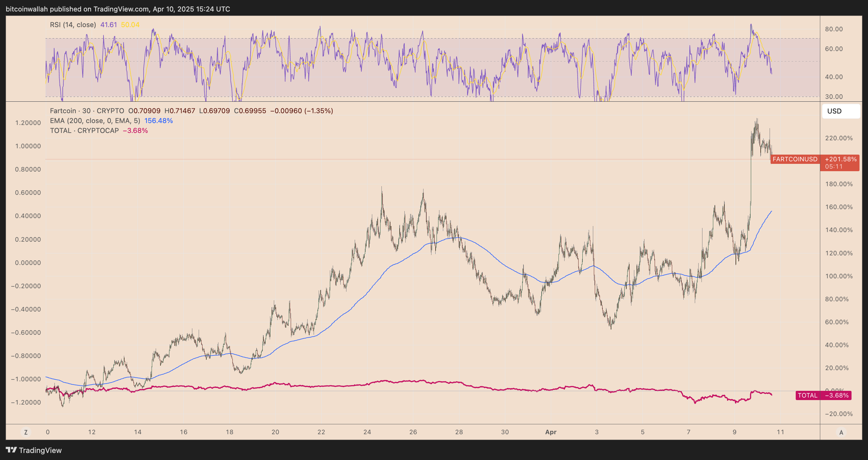
Task: Open timezone settings with the Z button
Action: [x=25, y=432]
